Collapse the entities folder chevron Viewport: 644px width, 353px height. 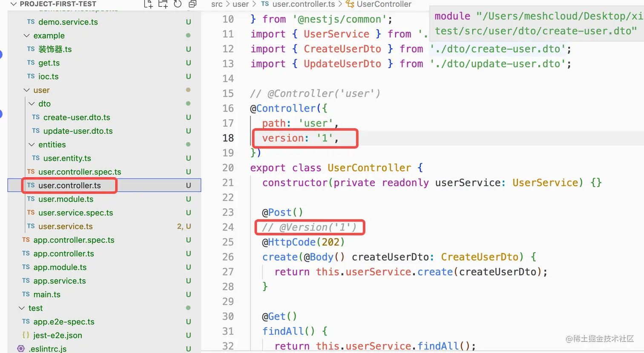(x=32, y=144)
